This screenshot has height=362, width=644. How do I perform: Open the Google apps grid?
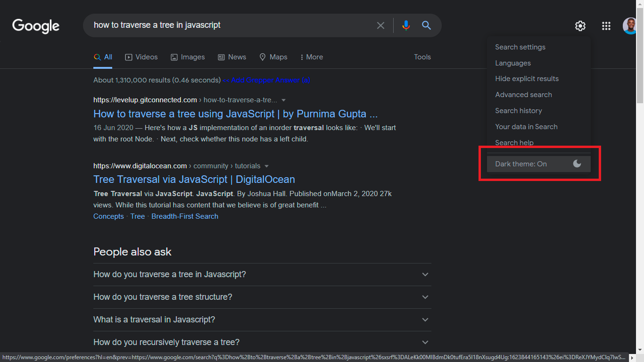[606, 26]
